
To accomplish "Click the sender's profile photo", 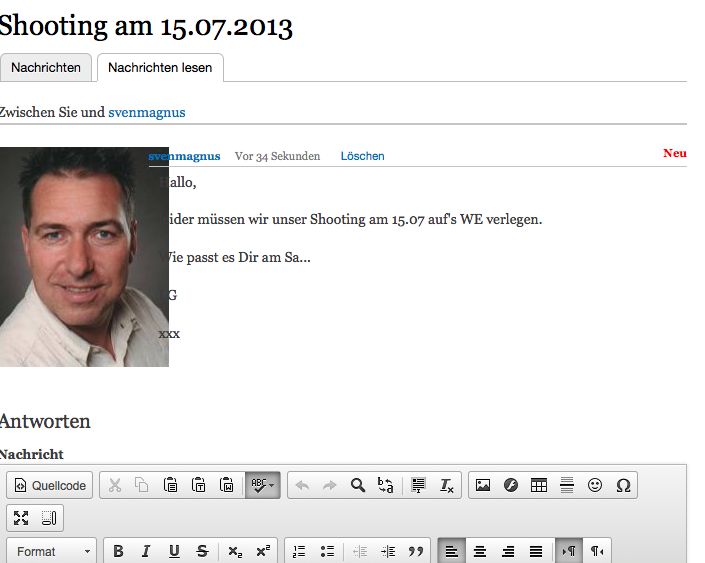I will (84, 257).
